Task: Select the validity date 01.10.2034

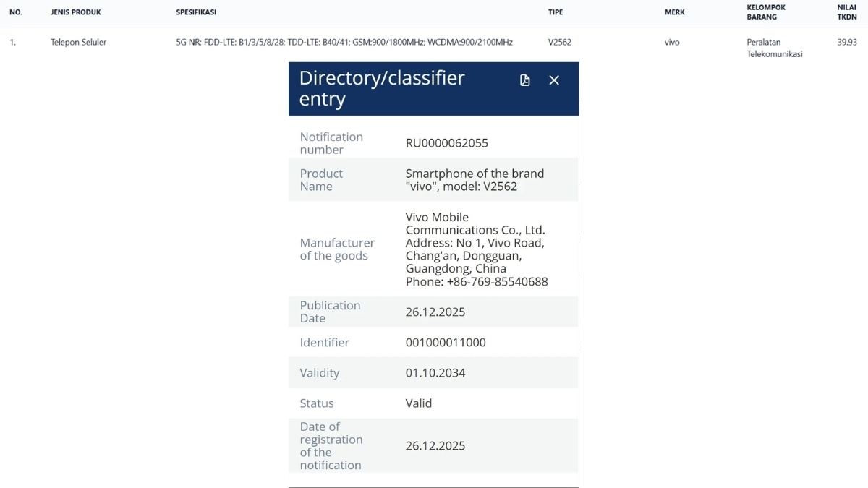Action: point(435,373)
